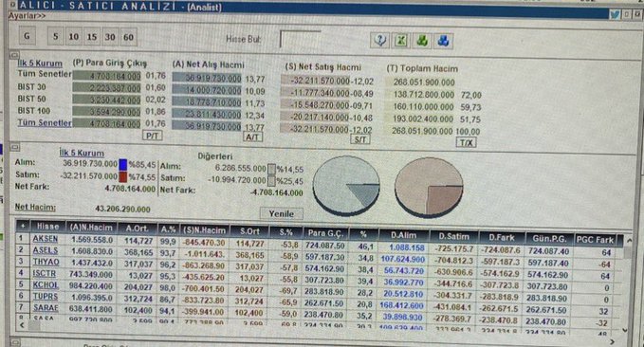Click the total volume 268.051.900.000 in first row
This screenshot has width=644, height=347.
[x=424, y=82]
